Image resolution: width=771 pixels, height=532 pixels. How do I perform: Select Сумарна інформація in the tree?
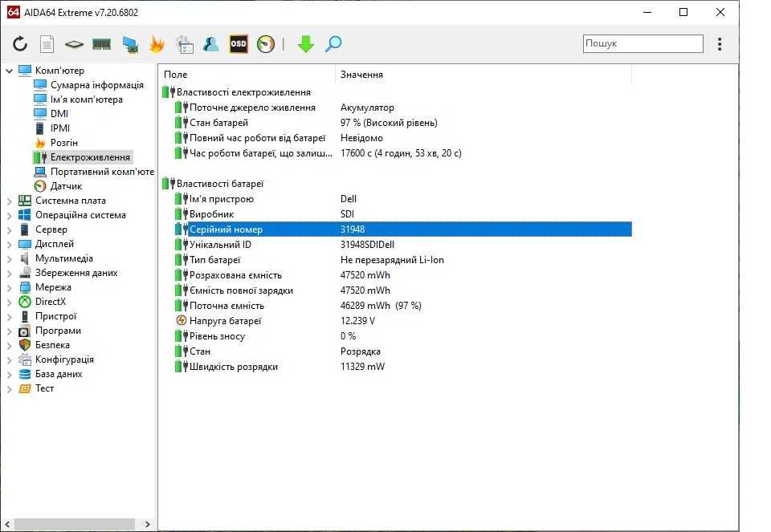(x=97, y=85)
